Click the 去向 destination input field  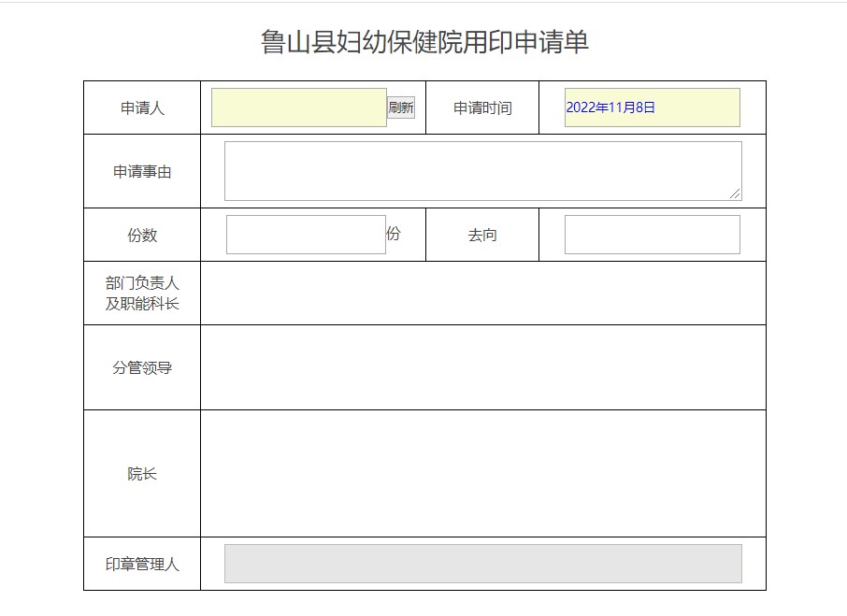pos(652,235)
